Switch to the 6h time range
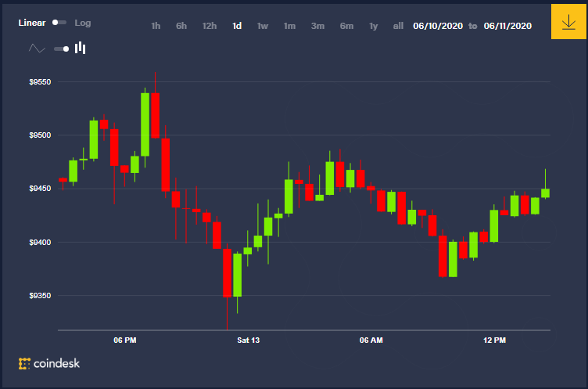The image size is (588, 389). tap(181, 26)
